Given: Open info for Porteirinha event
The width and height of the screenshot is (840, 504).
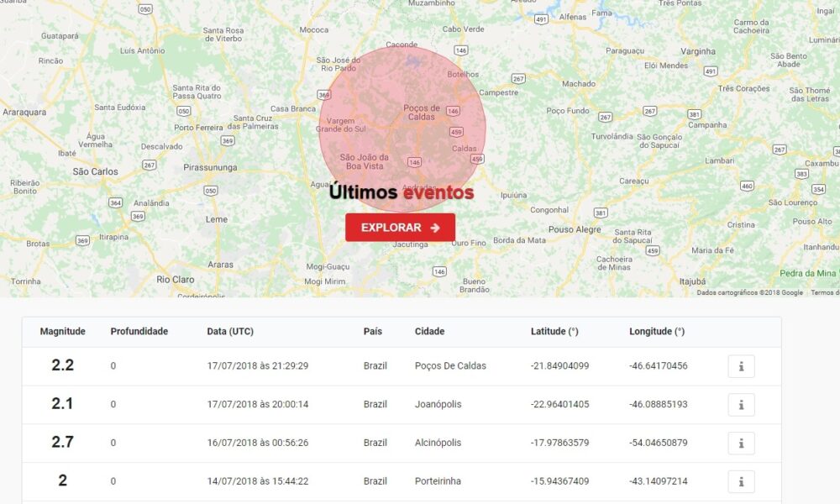Looking at the screenshot, I should click(741, 481).
